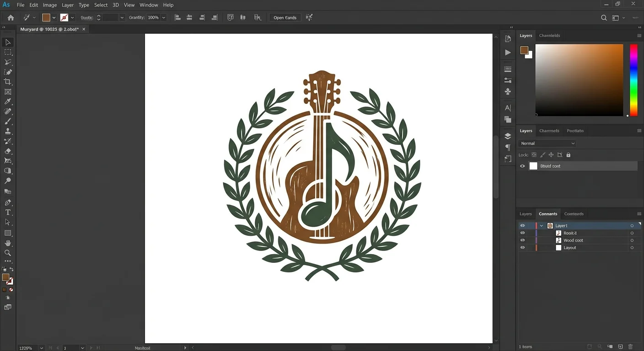Toggle visibility of Layout layer

522,248
